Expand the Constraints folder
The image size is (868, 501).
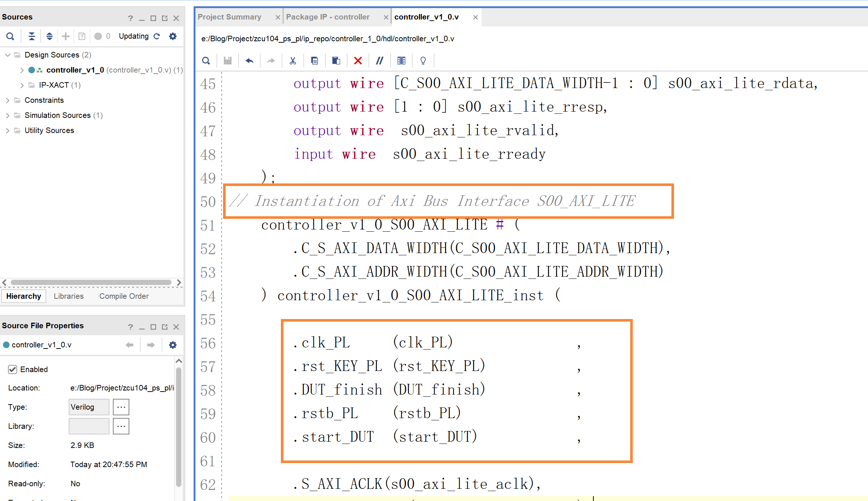click(x=8, y=100)
